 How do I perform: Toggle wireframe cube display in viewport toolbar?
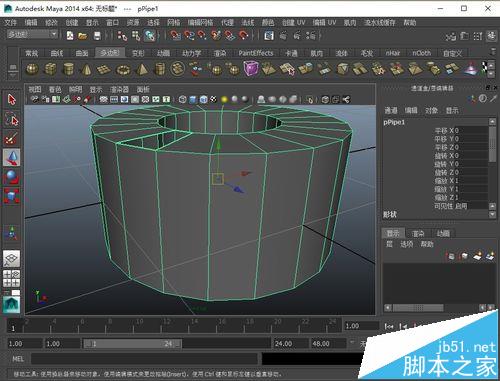coord(182,99)
